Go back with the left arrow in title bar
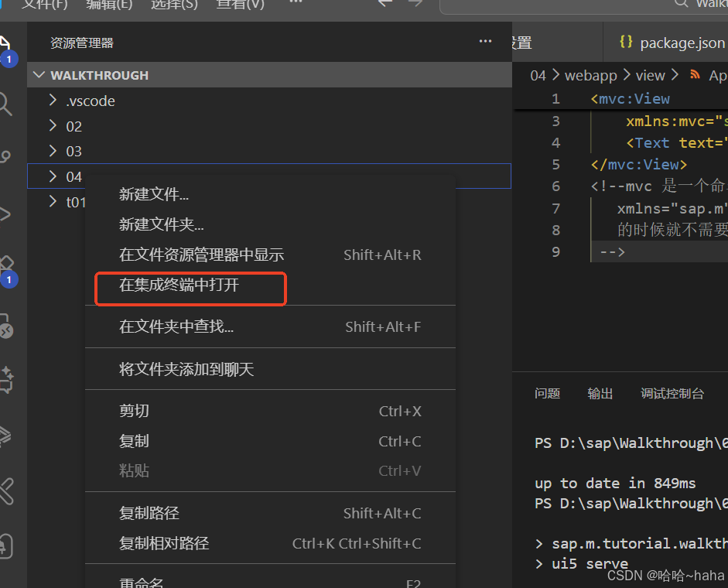The height and width of the screenshot is (588, 728). click(385, 4)
